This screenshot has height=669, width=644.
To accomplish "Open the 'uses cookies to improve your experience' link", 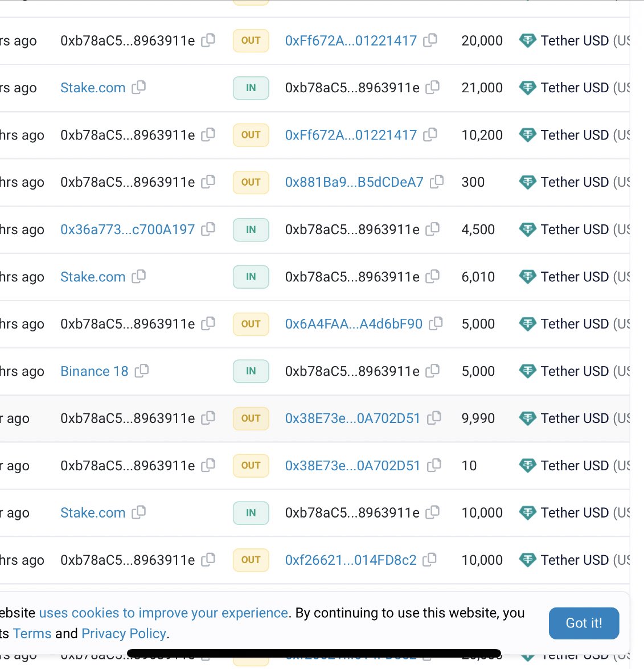I will [163, 613].
